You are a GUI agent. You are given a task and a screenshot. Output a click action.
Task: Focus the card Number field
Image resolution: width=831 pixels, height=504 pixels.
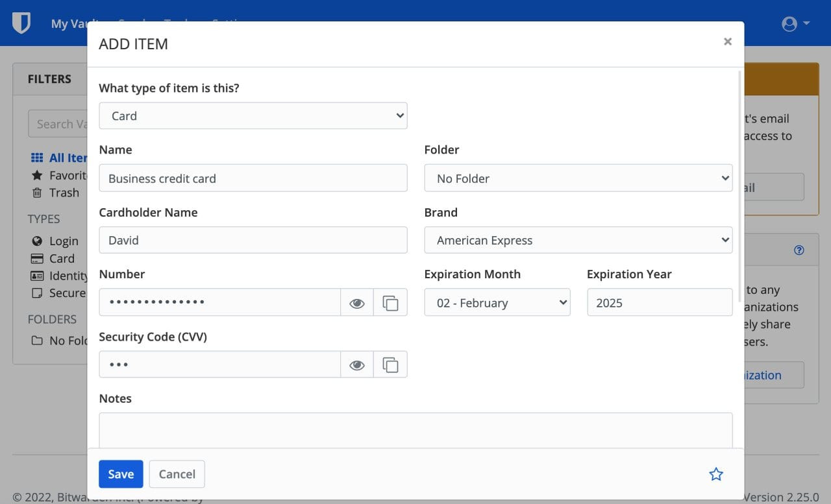[220, 302]
